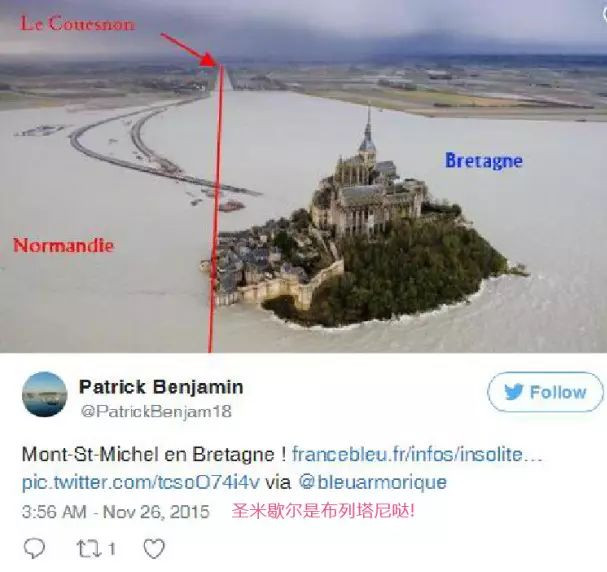Click the @PatrickBenjam18 handle
The width and height of the screenshot is (607, 572).
(156, 411)
